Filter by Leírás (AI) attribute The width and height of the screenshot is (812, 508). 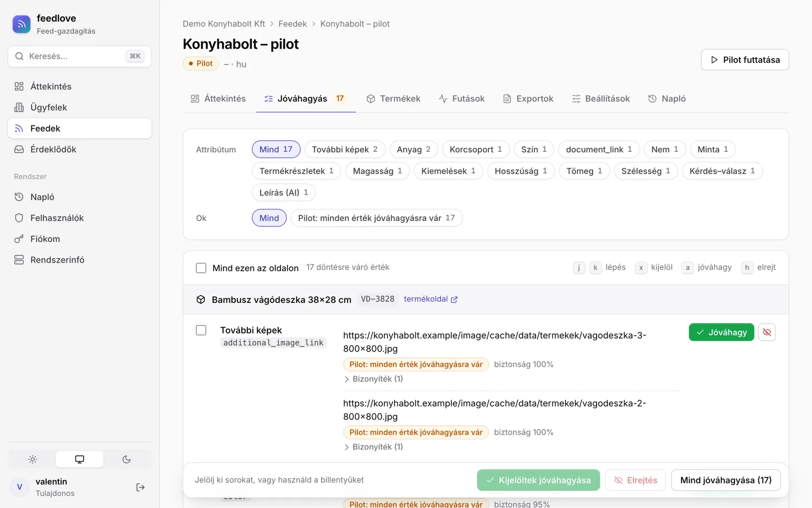(x=284, y=193)
